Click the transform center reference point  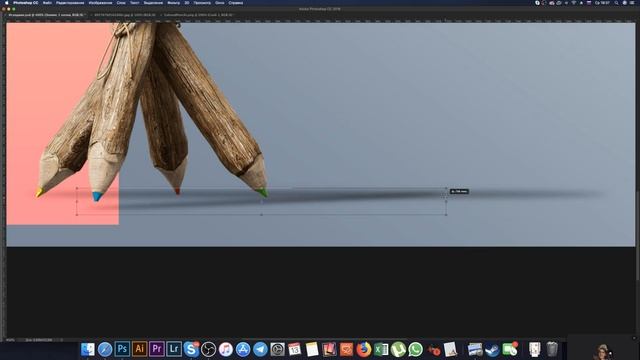[x=261, y=201]
